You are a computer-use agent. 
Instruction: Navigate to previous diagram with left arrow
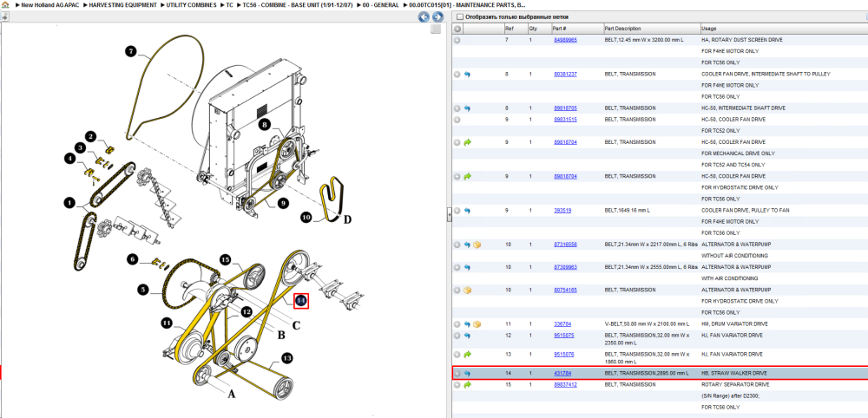[424, 16]
